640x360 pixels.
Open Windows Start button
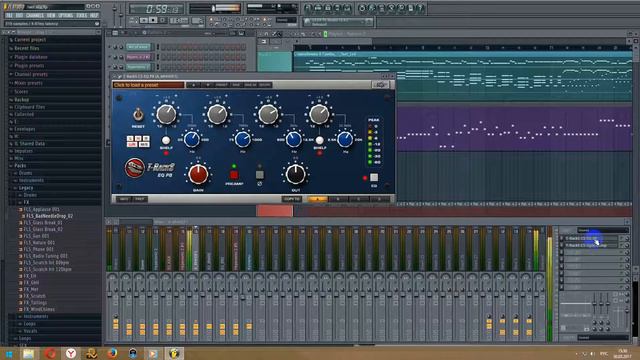pos(9,353)
